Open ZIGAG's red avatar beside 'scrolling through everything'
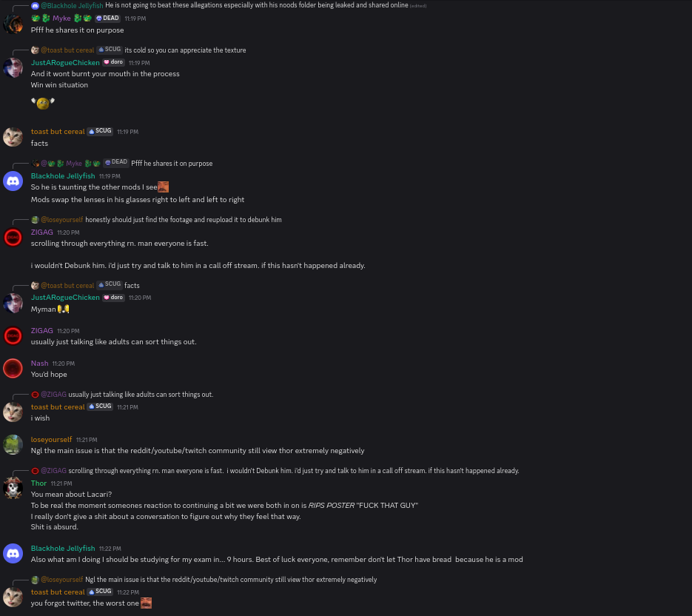Viewport: 692px width, 616px height. pos(13,238)
